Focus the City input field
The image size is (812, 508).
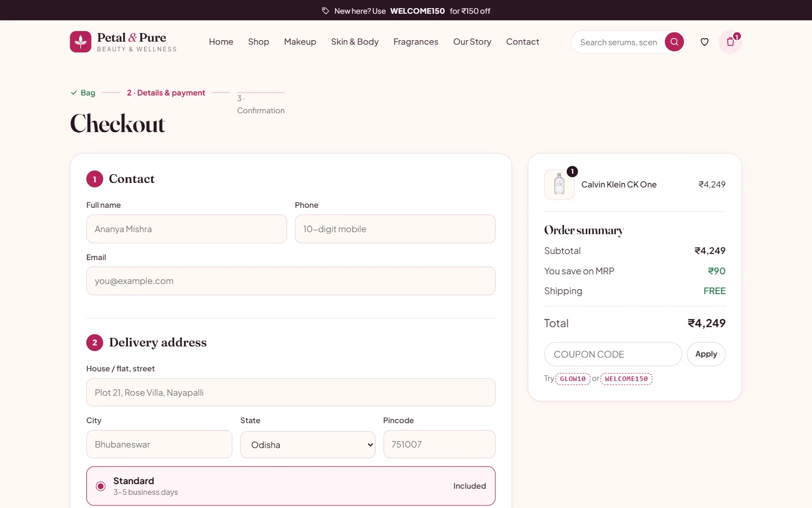coord(159,444)
